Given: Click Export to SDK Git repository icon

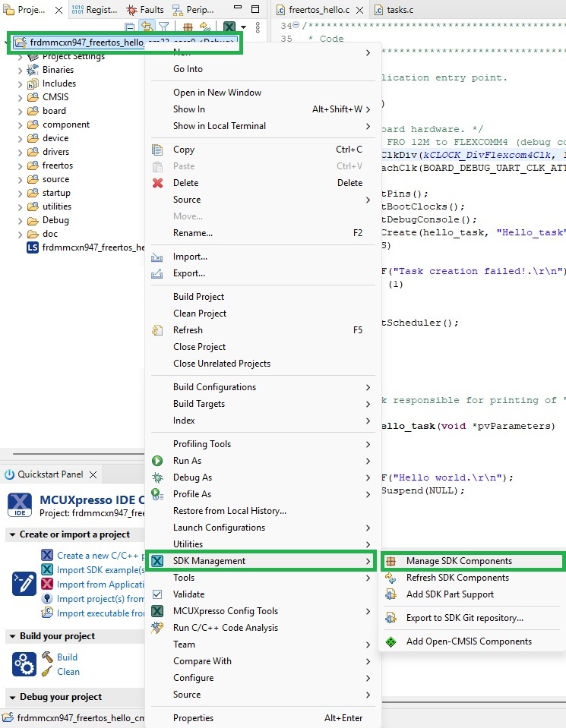Looking at the screenshot, I should 391,618.
